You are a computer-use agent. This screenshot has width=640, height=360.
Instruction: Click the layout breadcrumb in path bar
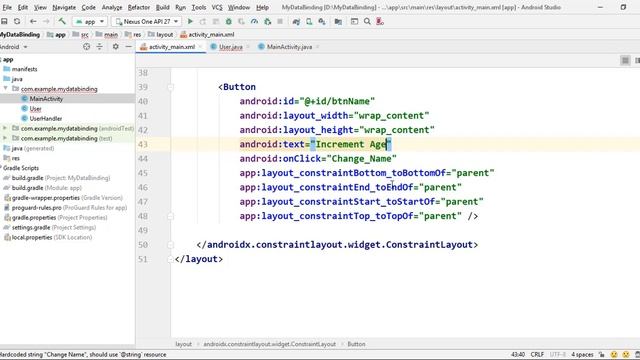[160, 35]
